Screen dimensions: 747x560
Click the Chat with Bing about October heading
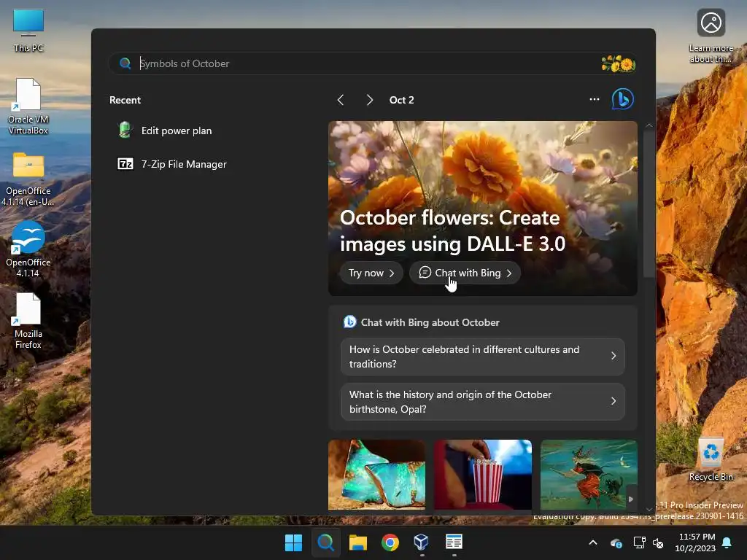pos(430,322)
